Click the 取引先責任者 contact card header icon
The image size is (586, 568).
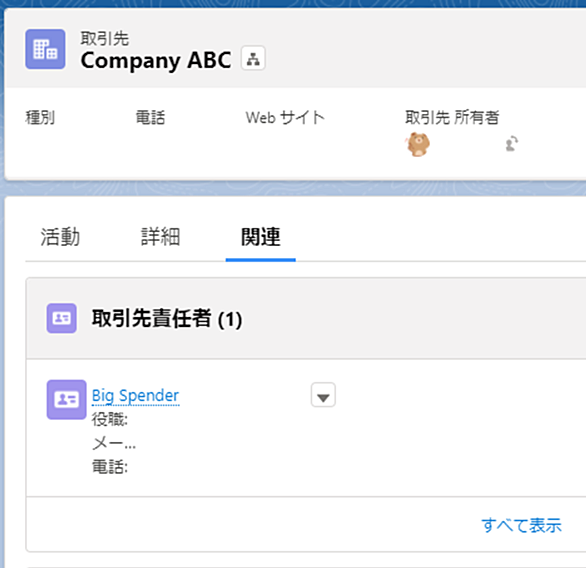[x=62, y=318]
